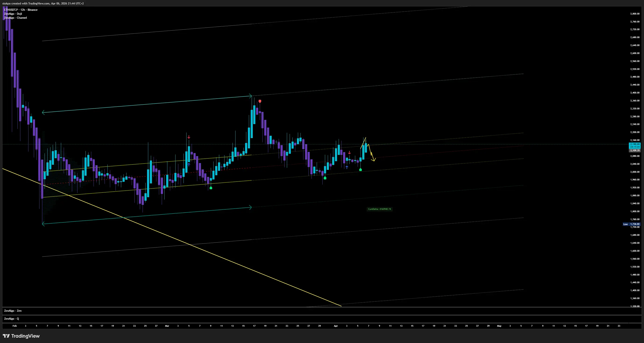Click the cyan current price label 2,140.44

pos(634,144)
